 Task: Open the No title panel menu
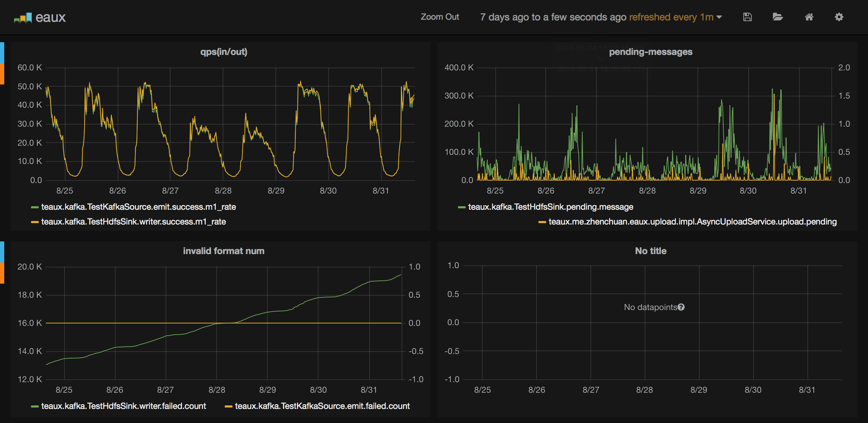(650, 251)
